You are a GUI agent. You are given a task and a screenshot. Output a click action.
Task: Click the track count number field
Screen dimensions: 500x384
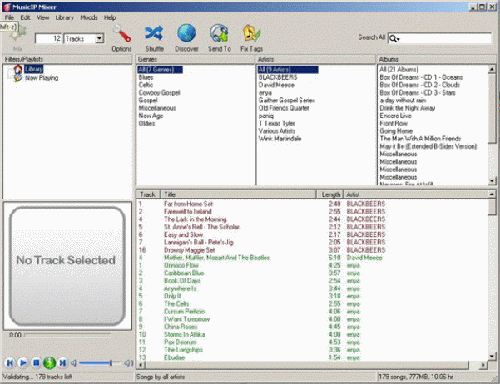pos(49,39)
